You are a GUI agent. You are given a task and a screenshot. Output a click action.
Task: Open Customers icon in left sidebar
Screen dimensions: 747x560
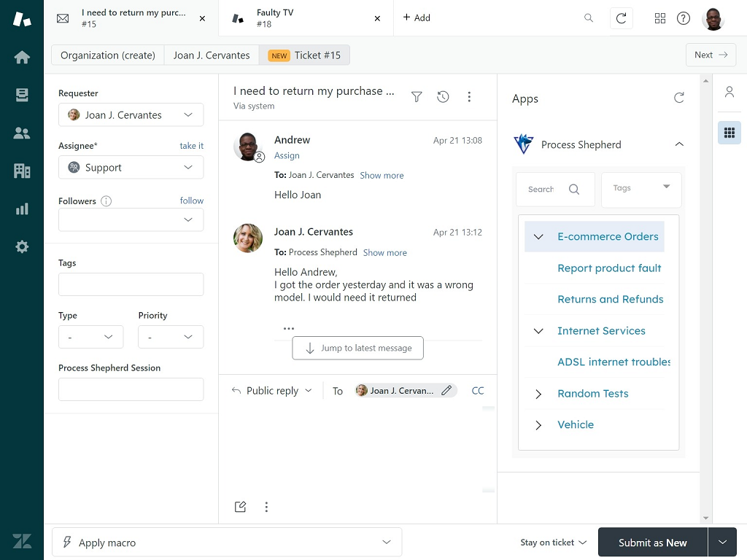[22, 133]
